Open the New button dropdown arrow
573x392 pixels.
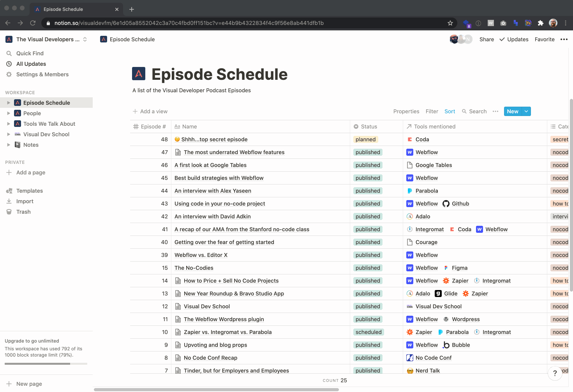point(526,111)
